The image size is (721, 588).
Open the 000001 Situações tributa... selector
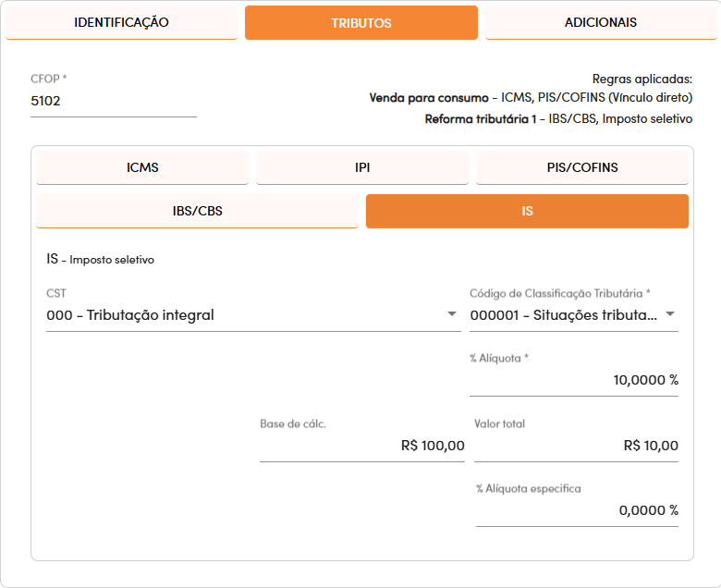[574, 315]
